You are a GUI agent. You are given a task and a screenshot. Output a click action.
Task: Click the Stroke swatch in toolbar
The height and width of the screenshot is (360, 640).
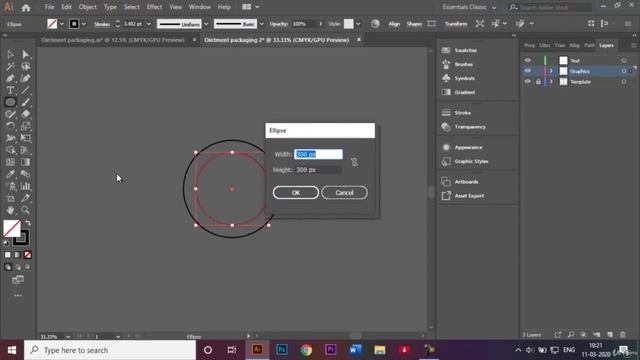point(21,238)
